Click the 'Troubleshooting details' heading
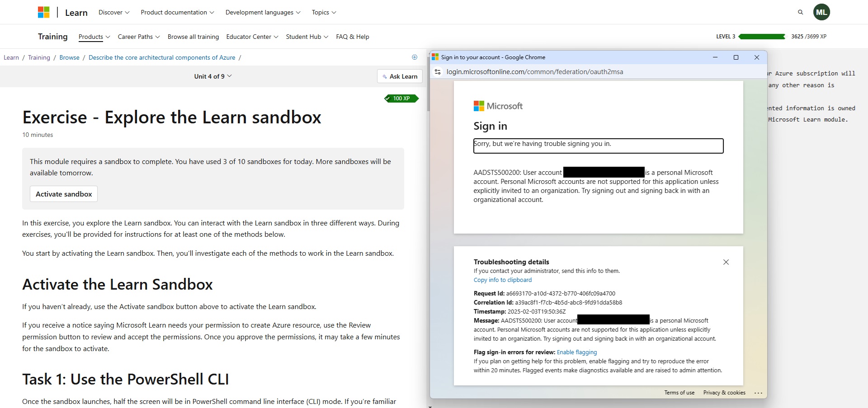Screen dimensions: 868x408 [x=511, y=262]
